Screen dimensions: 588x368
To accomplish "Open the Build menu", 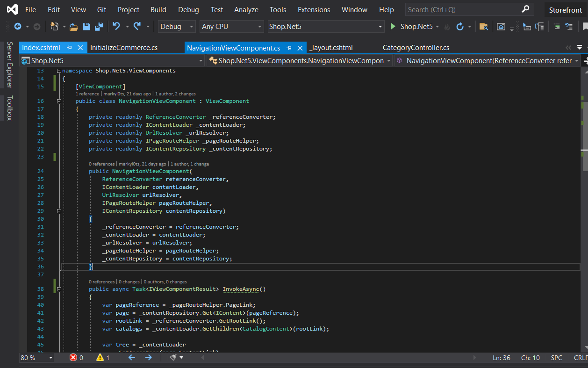I will tap(158, 9).
